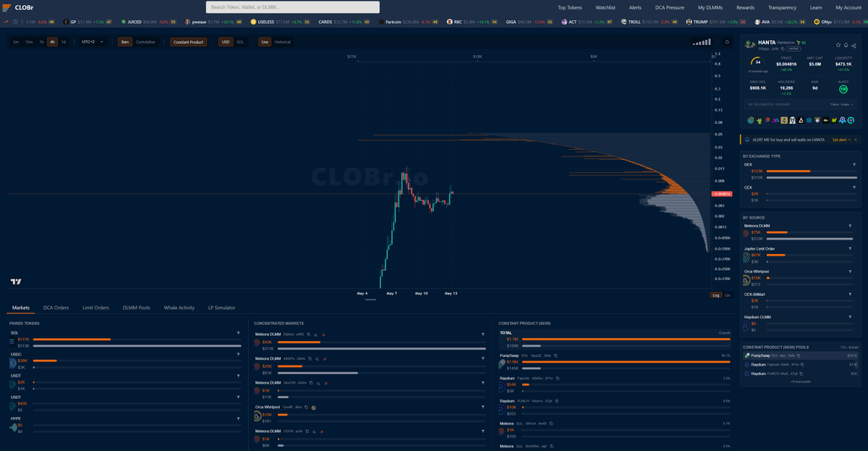
Task: Select the 1h timeframe
Action: pyautogui.click(x=41, y=42)
